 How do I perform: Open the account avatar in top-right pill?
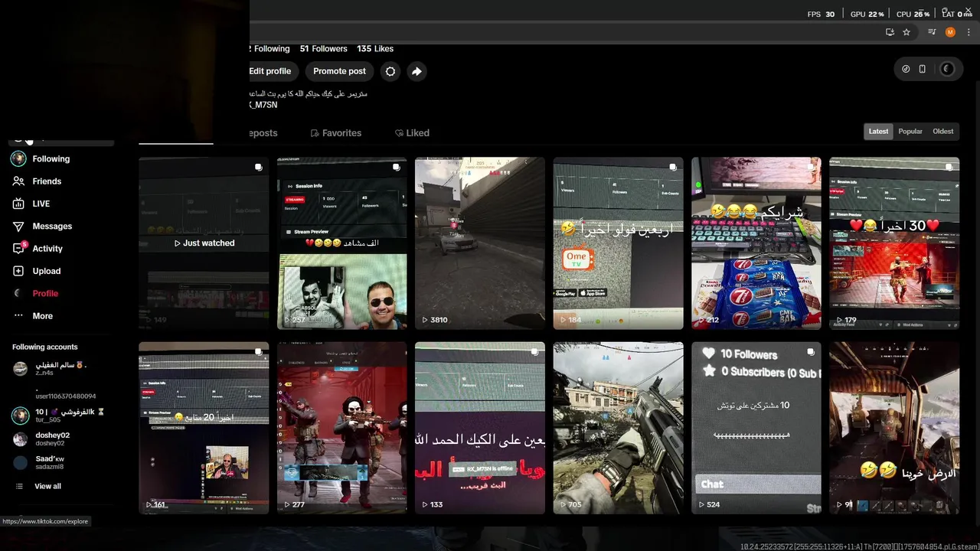(x=947, y=69)
